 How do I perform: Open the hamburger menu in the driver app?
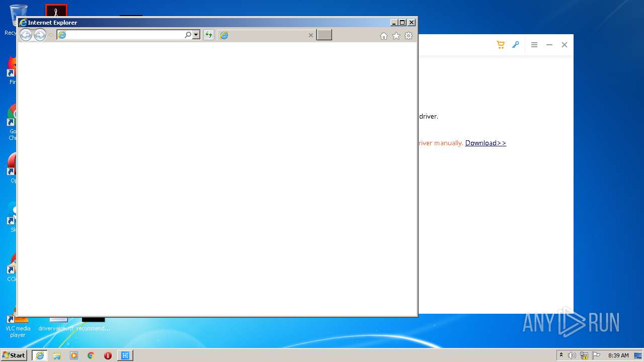[534, 45]
